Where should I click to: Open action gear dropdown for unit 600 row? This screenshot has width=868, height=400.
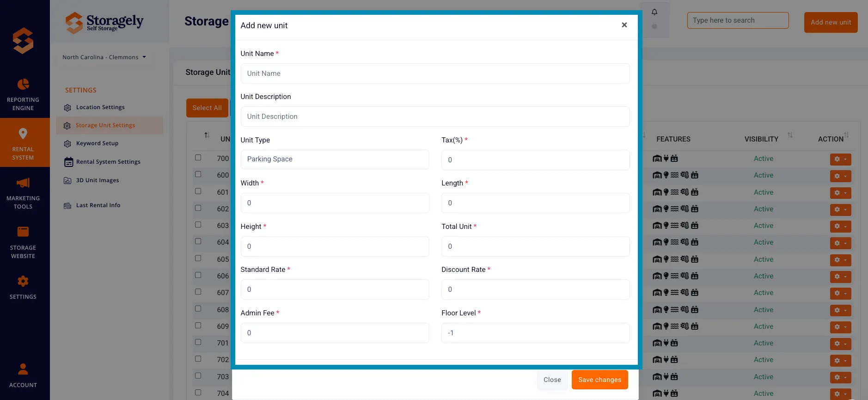[x=840, y=176]
